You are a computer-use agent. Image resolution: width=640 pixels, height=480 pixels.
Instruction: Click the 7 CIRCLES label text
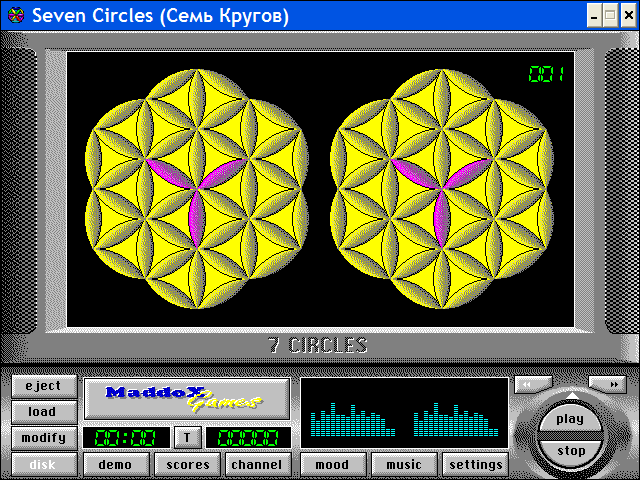click(x=318, y=345)
